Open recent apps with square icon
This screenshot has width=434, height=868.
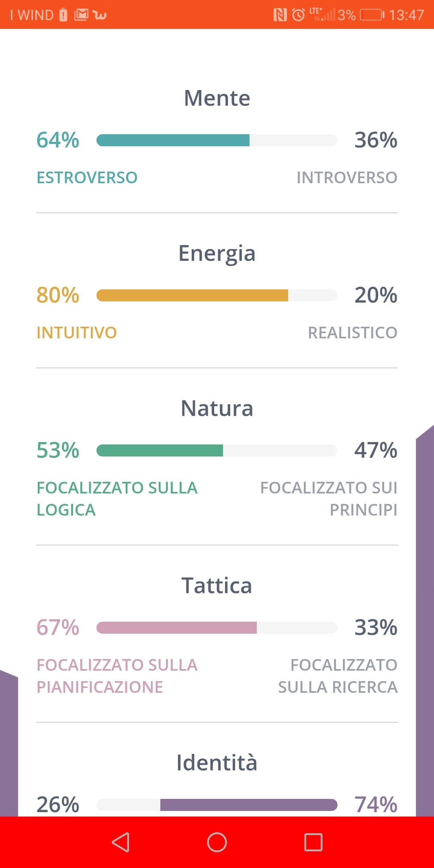(313, 842)
